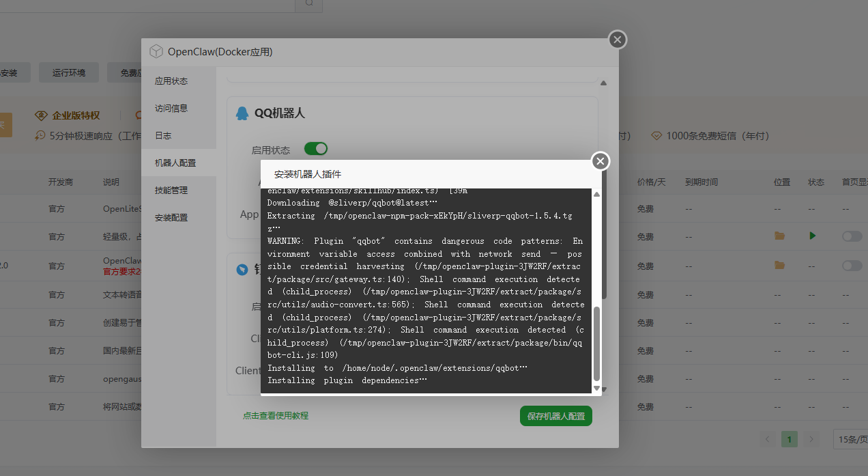The height and width of the screenshot is (476, 868).
Task: Toggle QQ机器人 启用状态 switch
Action: point(316,149)
